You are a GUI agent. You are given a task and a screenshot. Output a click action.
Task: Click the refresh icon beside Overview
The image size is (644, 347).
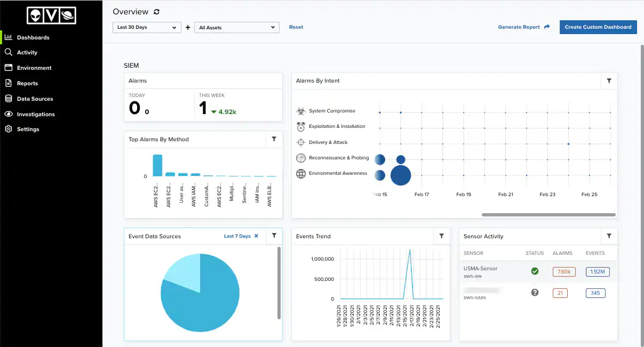(156, 12)
